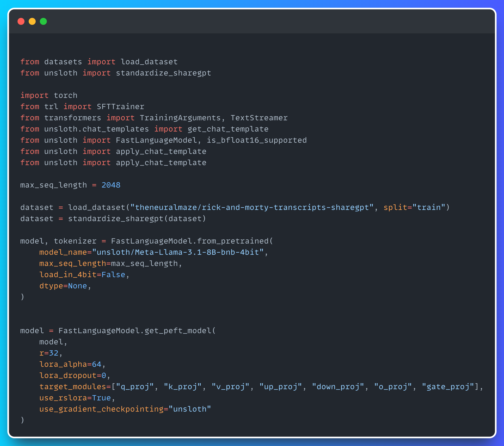The image size is (504, 446).
Task: Click the "r=32" argument
Action: [49, 353]
